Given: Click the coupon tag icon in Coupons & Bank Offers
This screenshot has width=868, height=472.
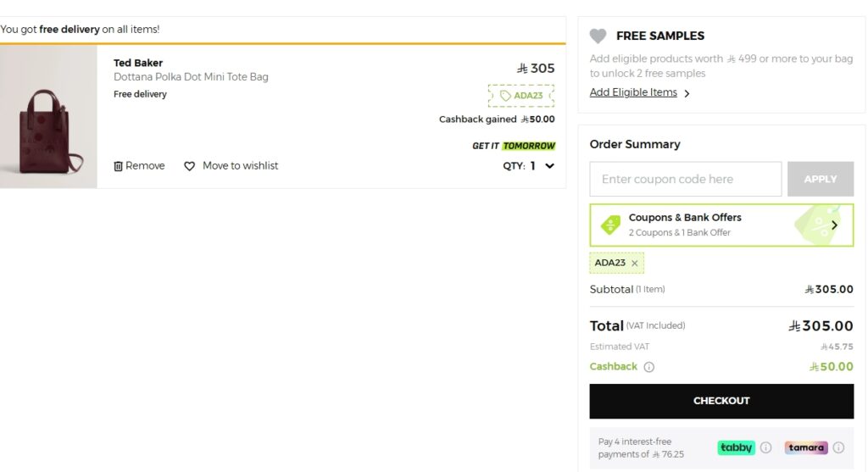Looking at the screenshot, I should pos(610,225).
